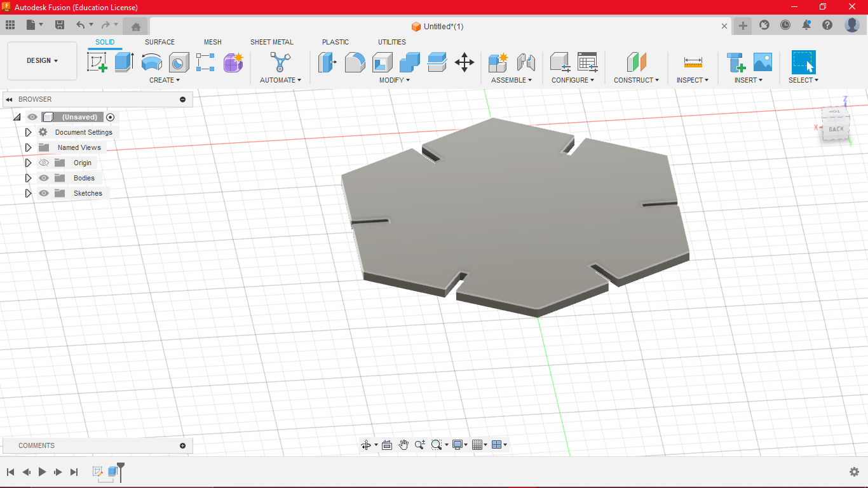
Task: Click the Insert Canvas image icon
Action: [x=763, y=62]
